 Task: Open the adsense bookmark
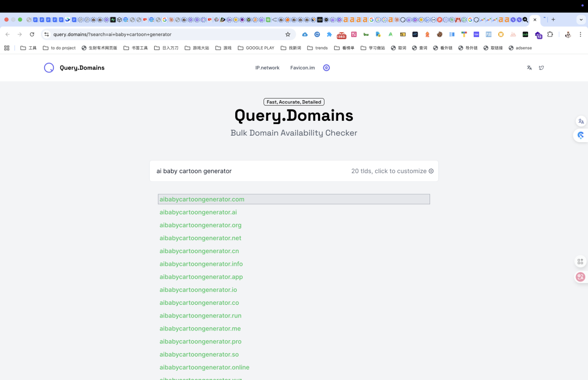[x=520, y=48]
